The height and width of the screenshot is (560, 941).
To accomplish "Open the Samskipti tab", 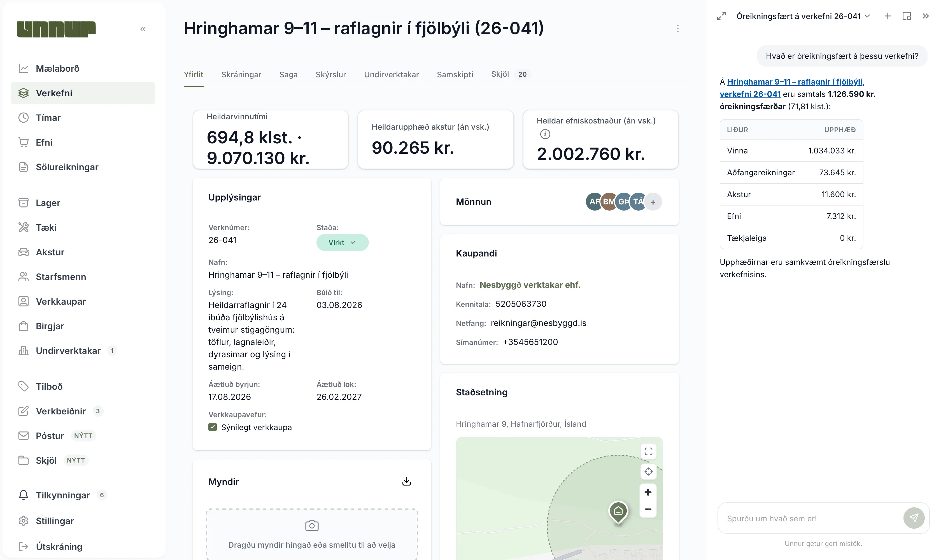I will [455, 75].
